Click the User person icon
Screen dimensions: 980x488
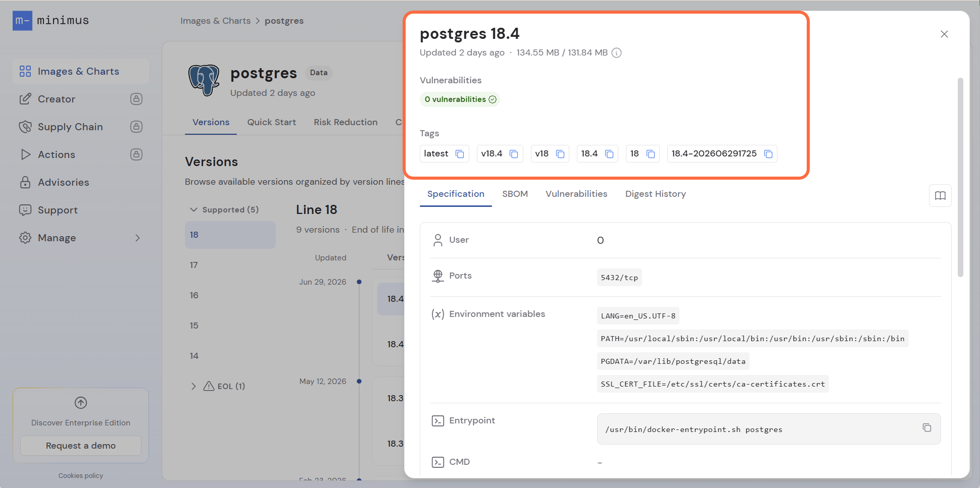[438, 240]
